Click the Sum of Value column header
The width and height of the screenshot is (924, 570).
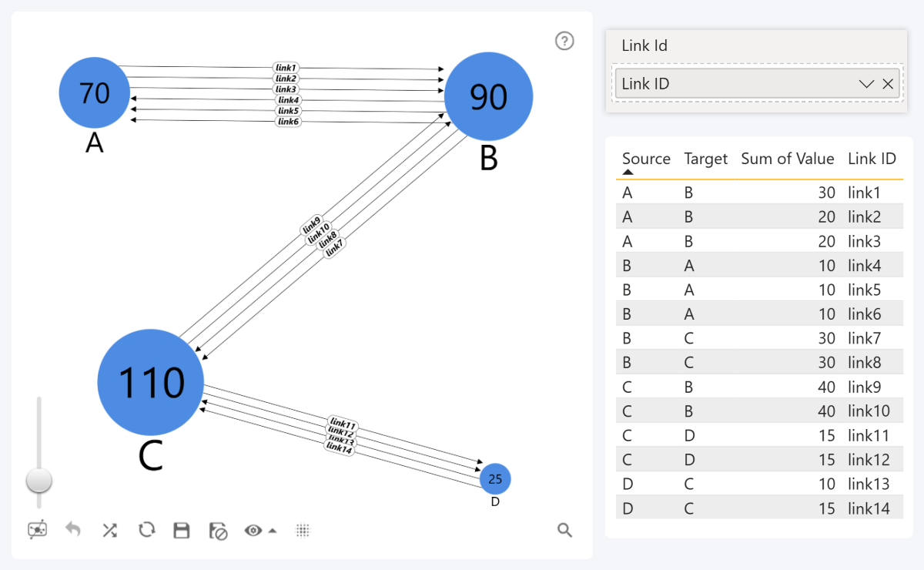pos(787,159)
